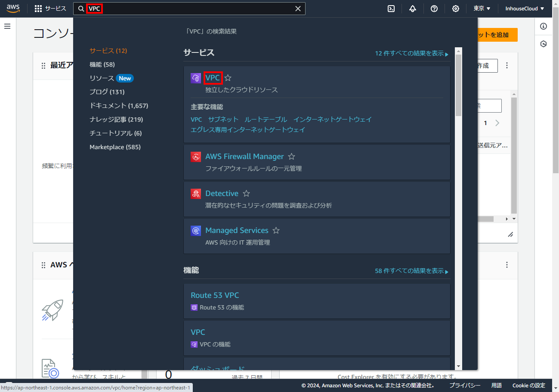Open the notifications bell
Viewport: 559px width, 392px height.
(413, 9)
